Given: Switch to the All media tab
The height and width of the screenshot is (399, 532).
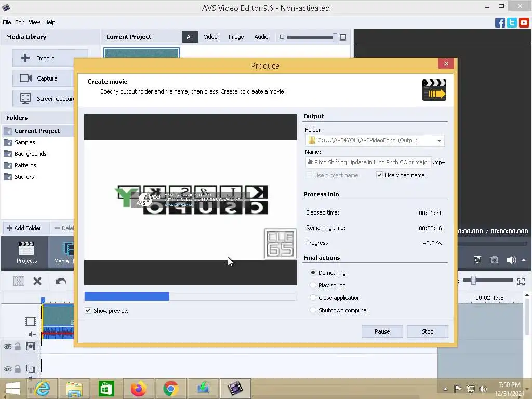Looking at the screenshot, I should coord(190,37).
